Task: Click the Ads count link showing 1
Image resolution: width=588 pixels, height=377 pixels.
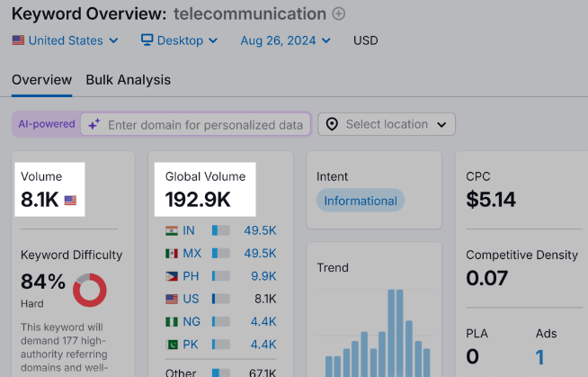Action: coord(540,356)
